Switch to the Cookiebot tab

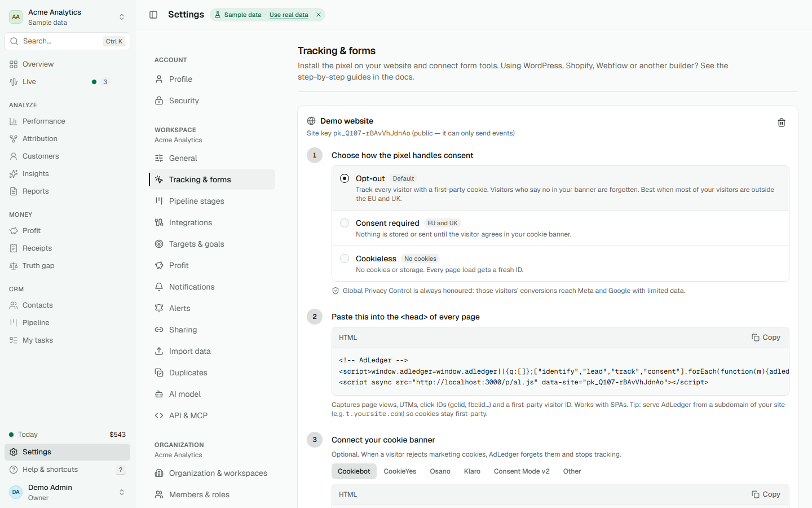tap(354, 471)
